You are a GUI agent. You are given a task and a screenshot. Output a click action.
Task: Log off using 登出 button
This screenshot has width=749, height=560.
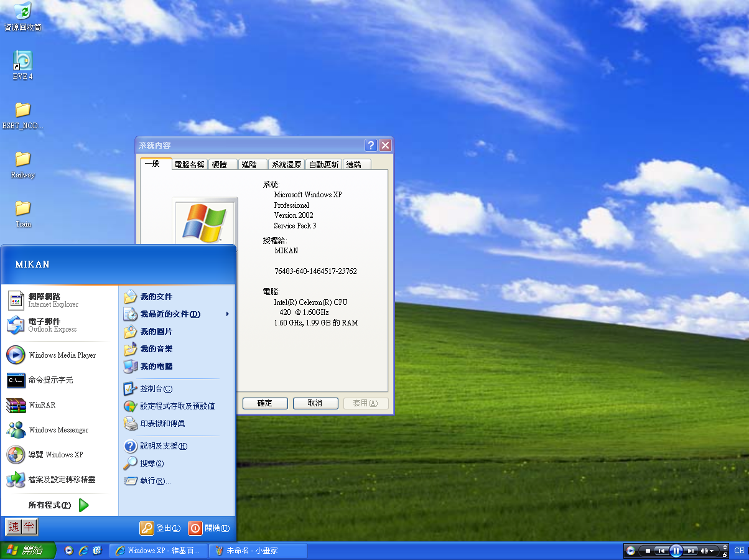(160, 528)
